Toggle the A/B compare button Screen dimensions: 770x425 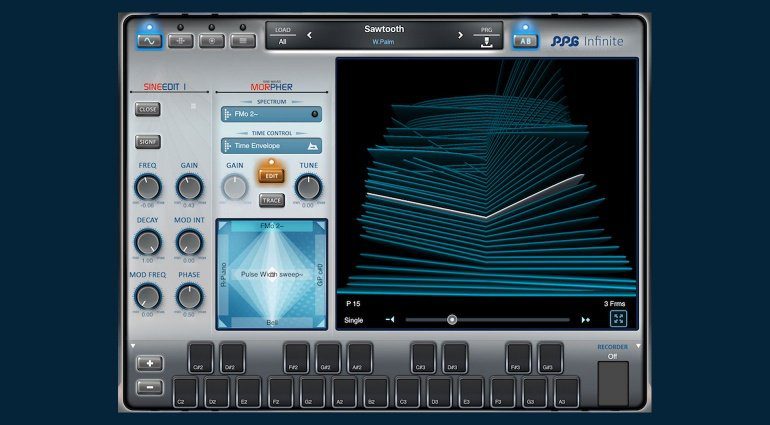(525, 41)
